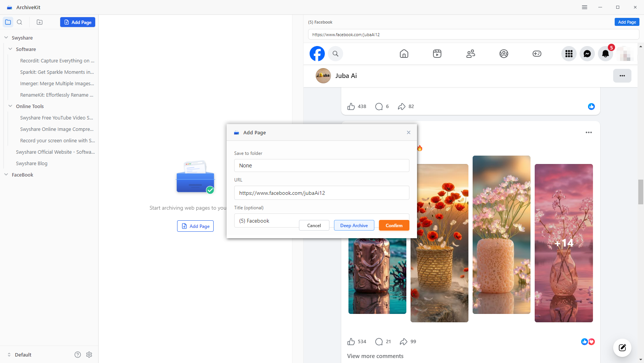
Task: Click the notifications bell icon
Action: click(x=606, y=54)
